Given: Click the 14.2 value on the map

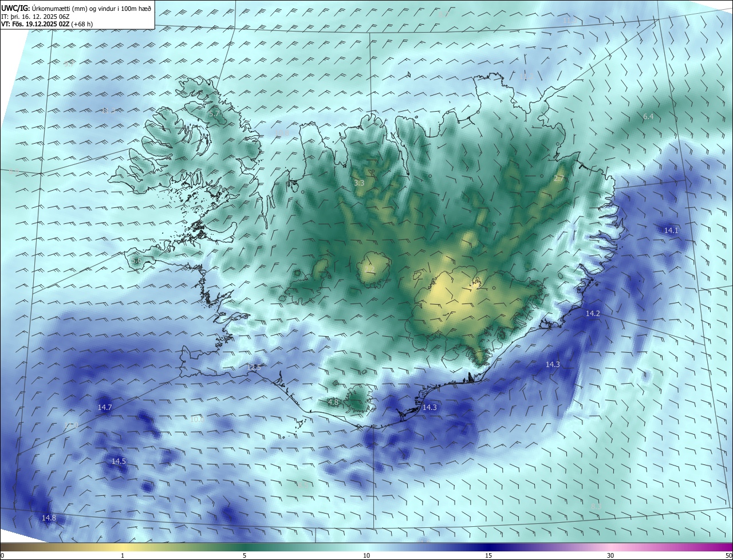Looking at the screenshot, I should 593,313.
